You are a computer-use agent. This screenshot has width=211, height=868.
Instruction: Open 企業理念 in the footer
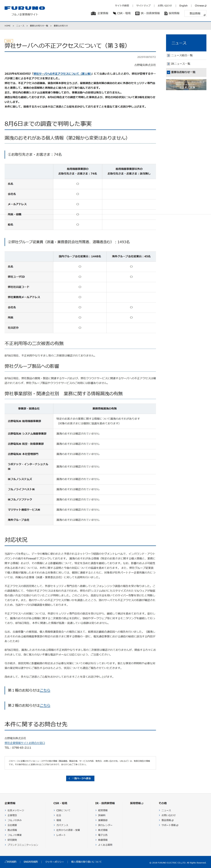(x=12, y=815)
